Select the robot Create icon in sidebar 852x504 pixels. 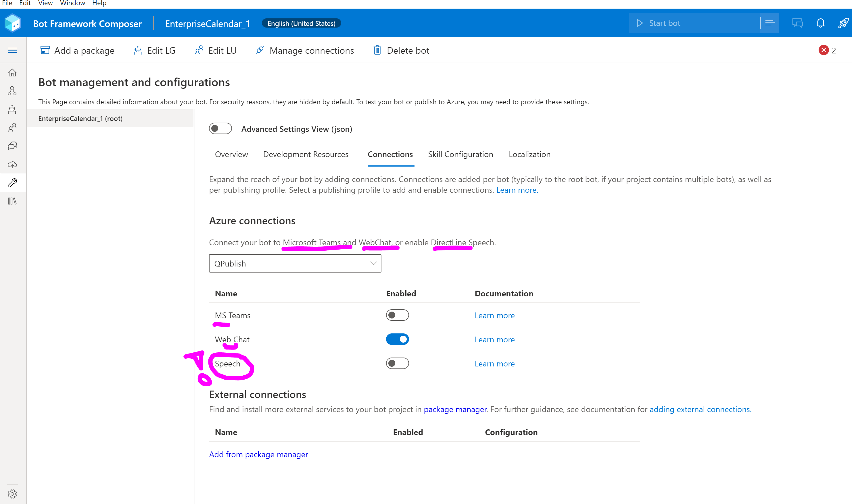(x=12, y=109)
